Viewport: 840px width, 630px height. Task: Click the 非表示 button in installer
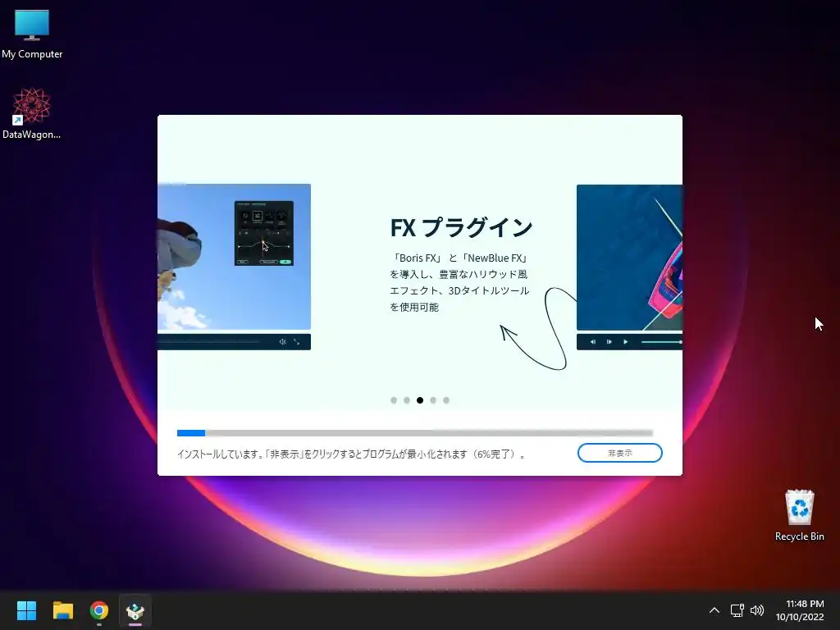click(x=620, y=453)
